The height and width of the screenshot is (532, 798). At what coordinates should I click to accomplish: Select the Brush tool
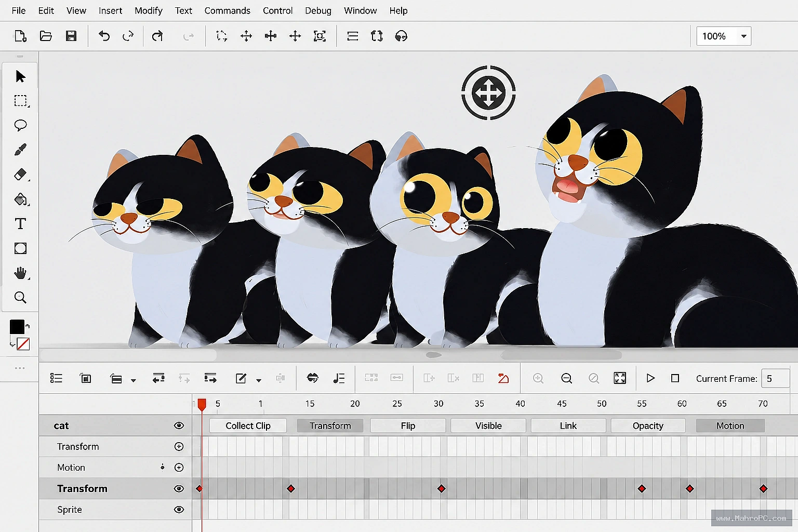click(20, 150)
